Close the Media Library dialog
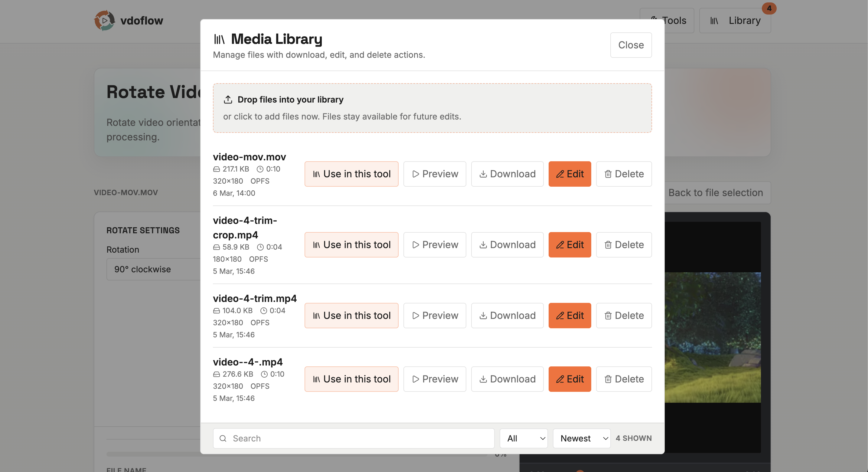 pos(631,45)
